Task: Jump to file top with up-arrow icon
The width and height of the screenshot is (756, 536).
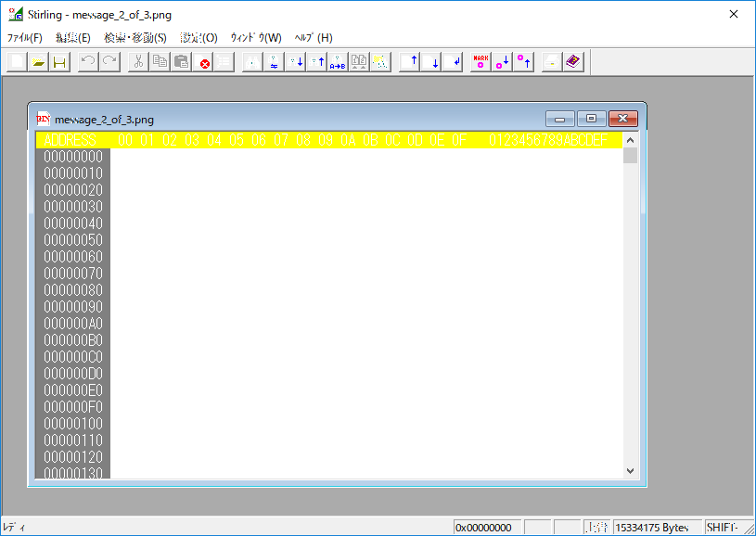Action: tap(409, 62)
